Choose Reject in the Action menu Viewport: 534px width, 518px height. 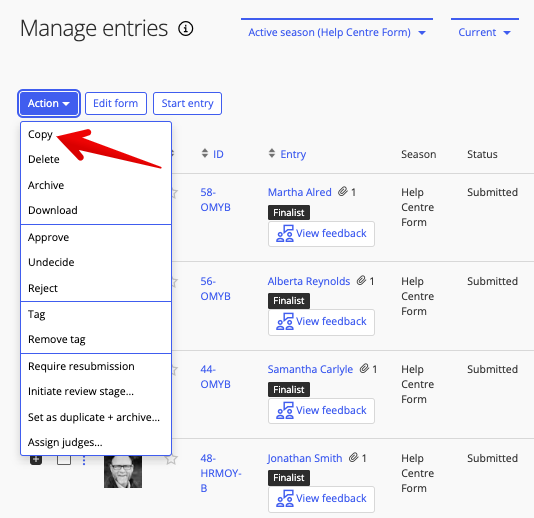[x=43, y=288]
